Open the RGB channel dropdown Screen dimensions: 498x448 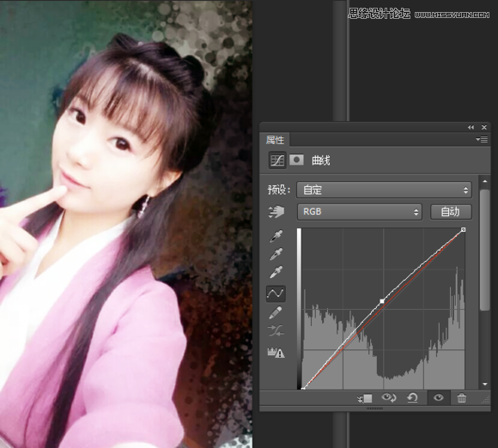tap(360, 212)
